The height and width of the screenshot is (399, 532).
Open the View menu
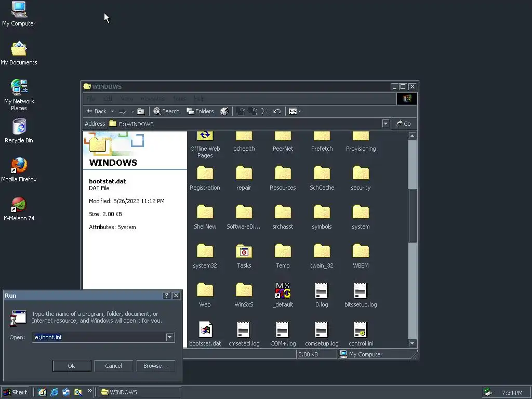point(127,99)
